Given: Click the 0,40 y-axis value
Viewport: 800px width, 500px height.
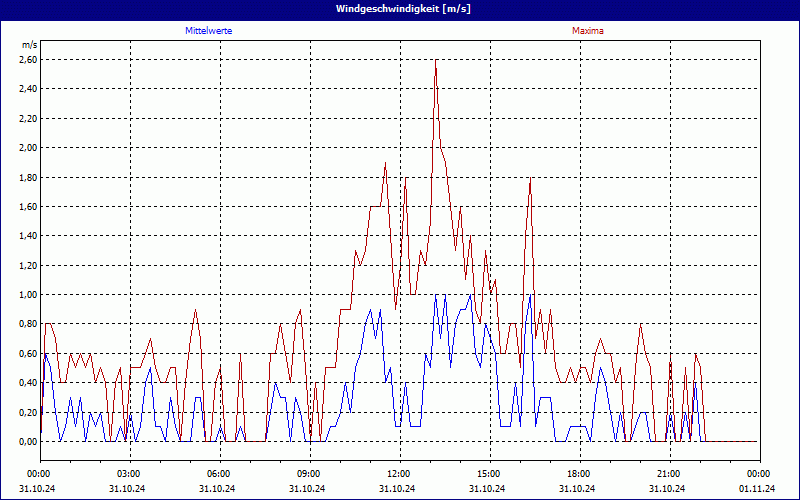Looking at the screenshot, I should click(x=29, y=383).
